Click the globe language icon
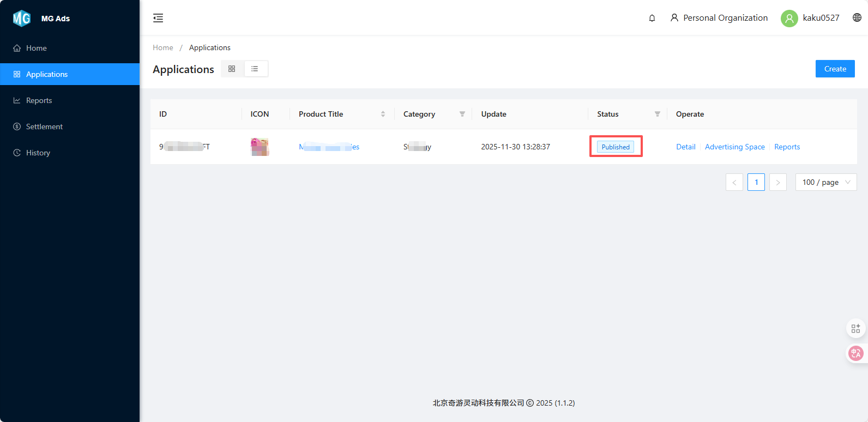The image size is (868, 422). click(x=857, y=17)
